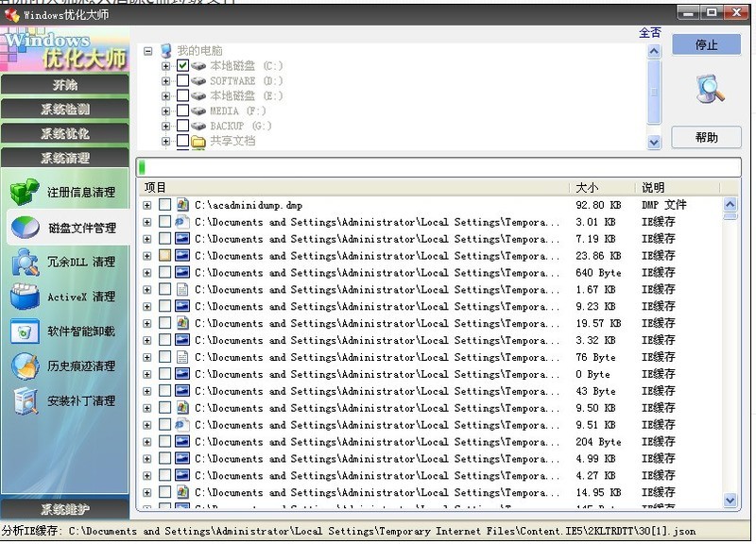Open 冗余DLL清理 tool icon
Image resolution: width=756 pixels, height=544 pixels.
click(25, 262)
